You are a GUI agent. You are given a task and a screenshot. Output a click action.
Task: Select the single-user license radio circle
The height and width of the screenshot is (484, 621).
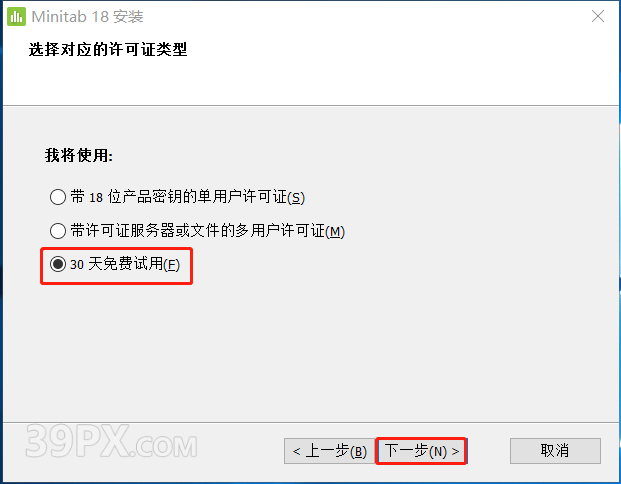coord(58,197)
